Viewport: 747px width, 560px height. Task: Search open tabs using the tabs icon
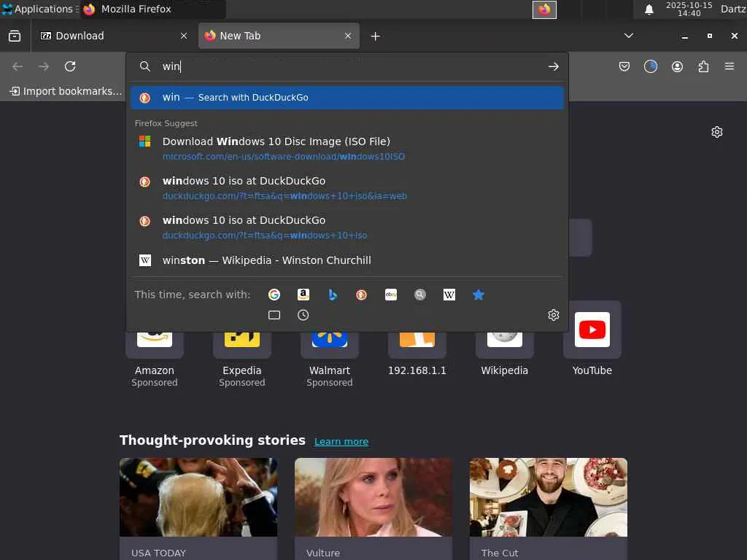(274, 315)
